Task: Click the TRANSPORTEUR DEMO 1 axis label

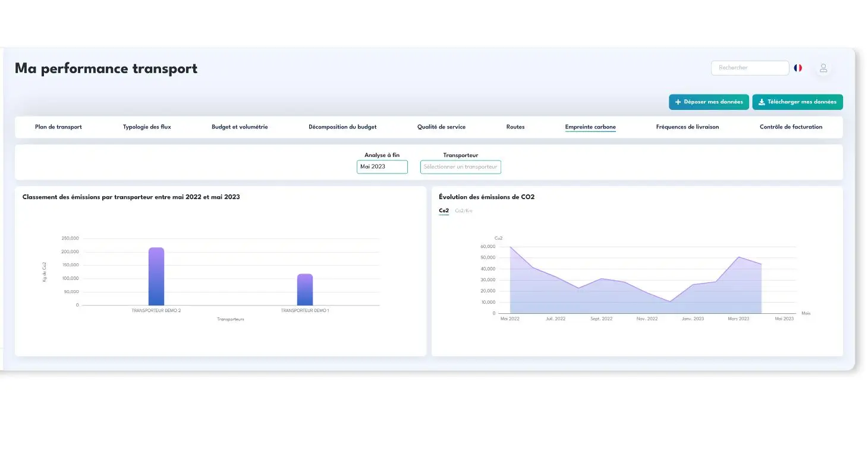Action: click(305, 311)
